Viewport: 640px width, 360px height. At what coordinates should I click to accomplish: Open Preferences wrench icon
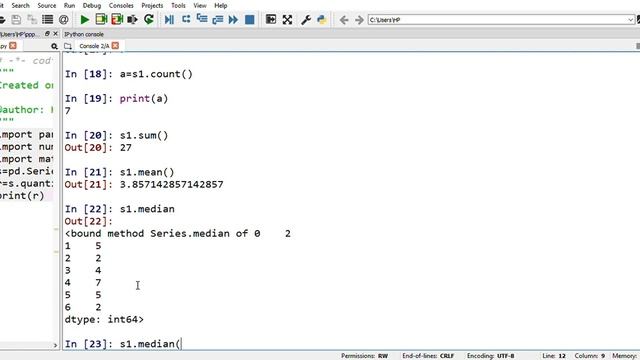pos(306,20)
